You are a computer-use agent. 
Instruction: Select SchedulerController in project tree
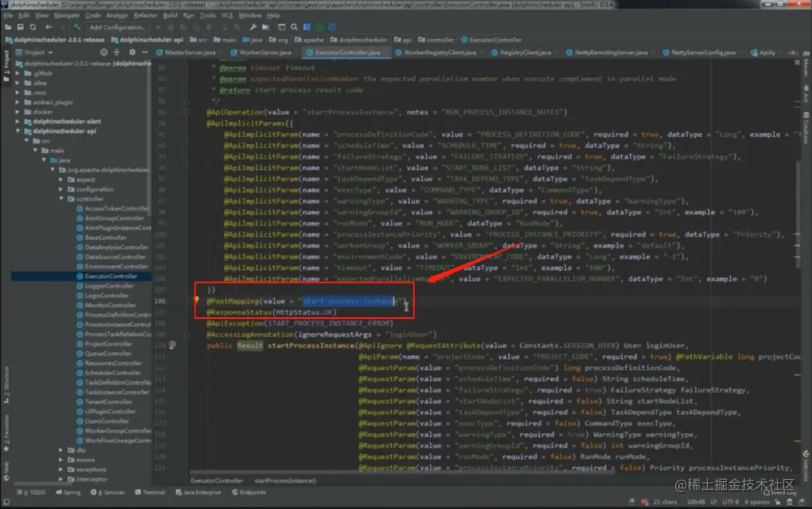click(x=109, y=373)
